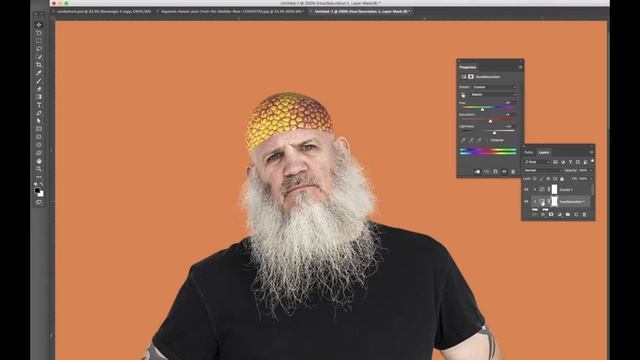This screenshot has width=640, height=360.
Task: Toggle lock transparent pixels
Action: (535, 179)
